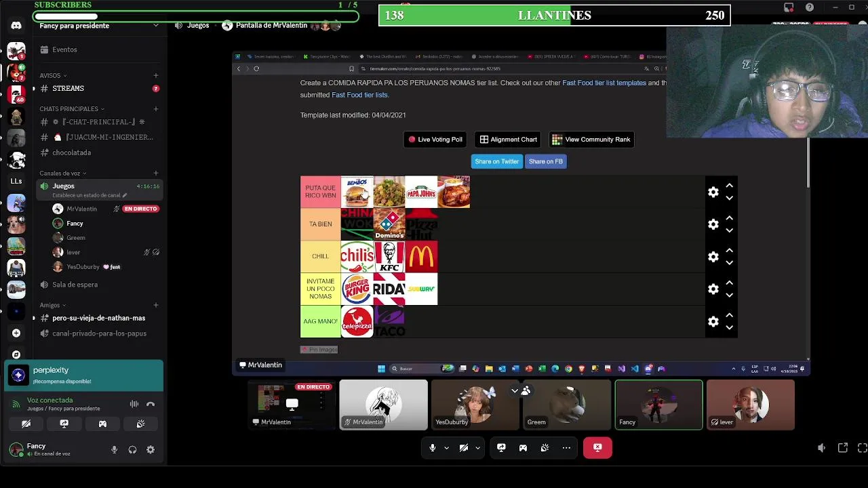The width and height of the screenshot is (868, 488).
Task: Click CHILL yellow tier label
Action: point(320,256)
